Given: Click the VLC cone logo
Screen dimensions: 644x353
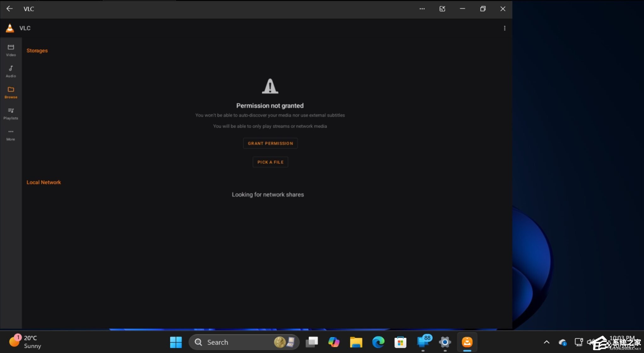Looking at the screenshot, I should point(10,28).
